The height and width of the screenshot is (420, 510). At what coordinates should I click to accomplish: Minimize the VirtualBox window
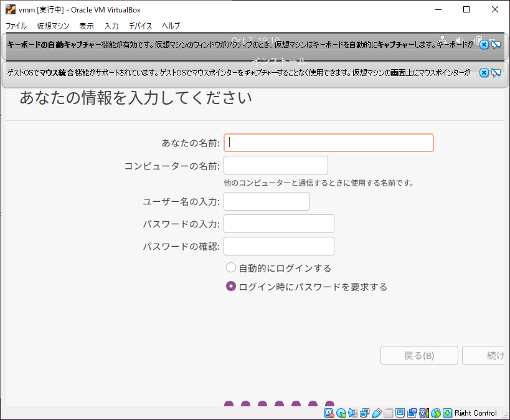tap(438, 9)
